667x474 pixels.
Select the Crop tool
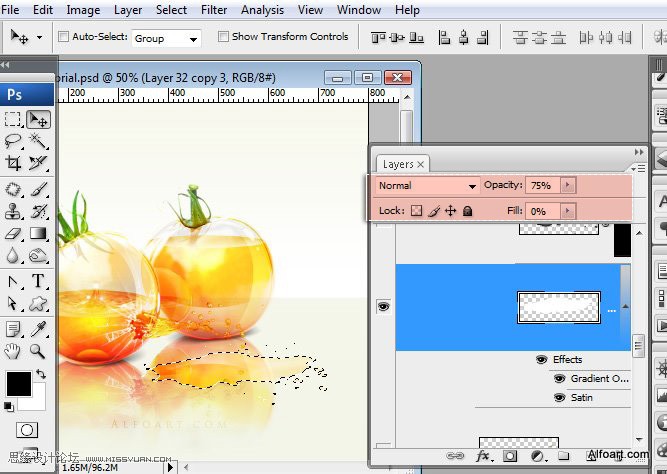pos(13,163)
